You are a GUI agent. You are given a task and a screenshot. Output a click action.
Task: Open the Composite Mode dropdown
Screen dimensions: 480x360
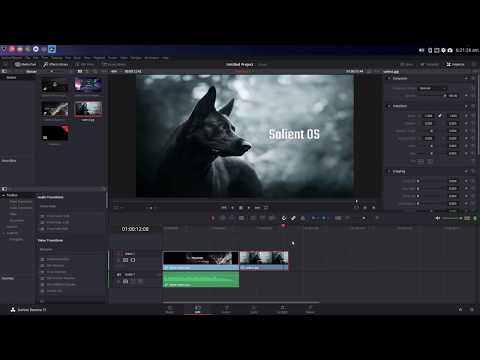coord(432,88)
